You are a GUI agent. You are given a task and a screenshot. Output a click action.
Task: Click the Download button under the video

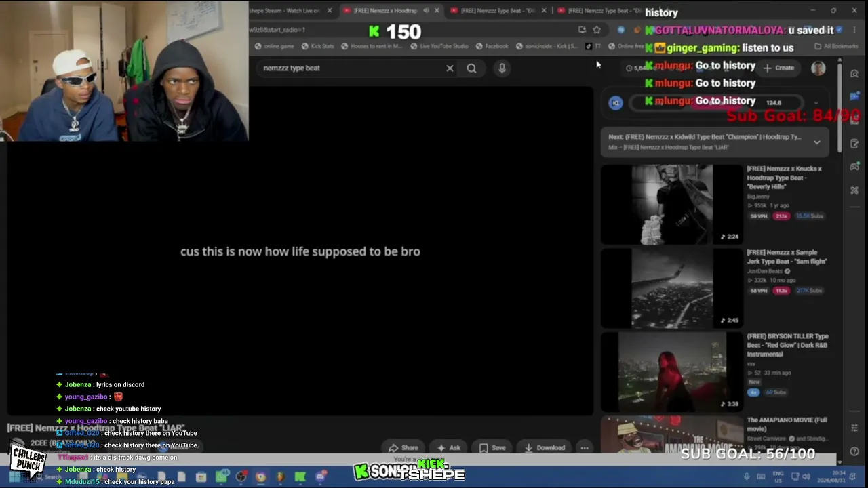point(545,447)
